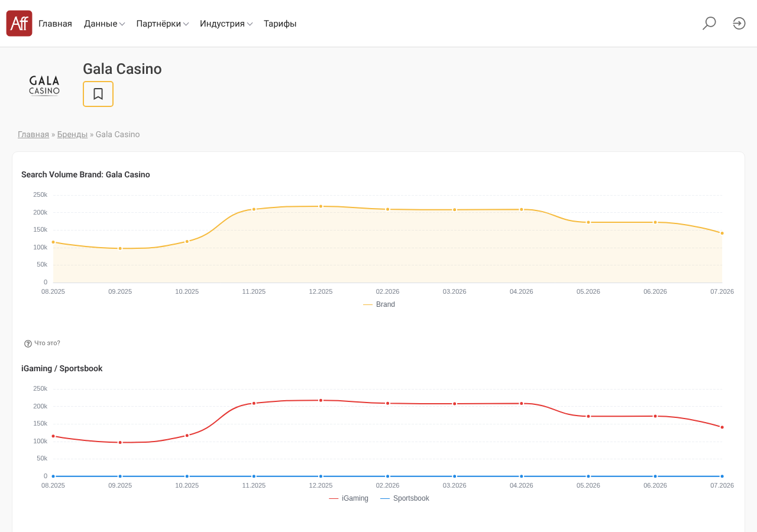
Task: Follow the Главная breadcrumb link
Action: [33, 134]
